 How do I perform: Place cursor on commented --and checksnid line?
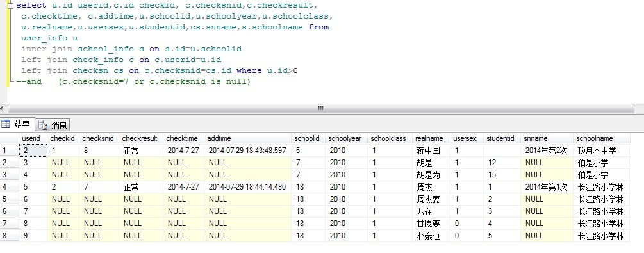pyautogui.click(x=133, y=81)
